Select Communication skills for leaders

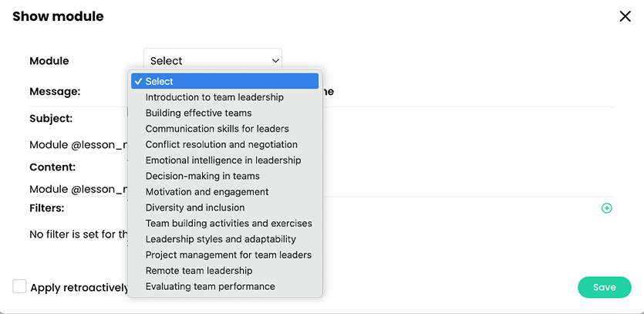[x=217, y=129]
